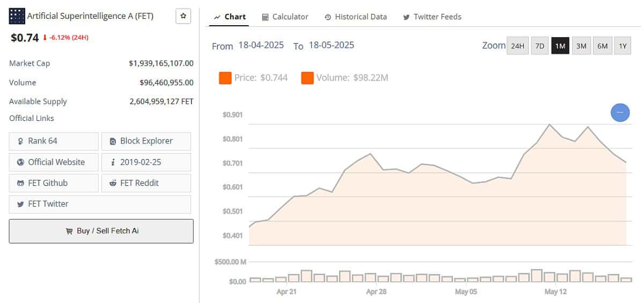The height and width of the screenshot is (303, 644).
Task: Click the $0.901 y-axis label
Action: [x=232, y=114]
